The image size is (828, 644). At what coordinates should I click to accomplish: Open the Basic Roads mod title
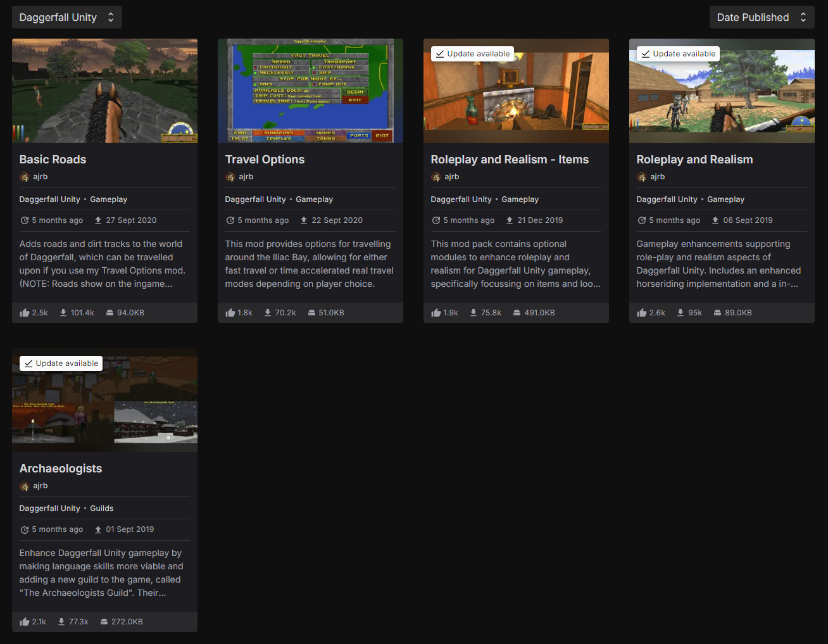tap(53, 160)
